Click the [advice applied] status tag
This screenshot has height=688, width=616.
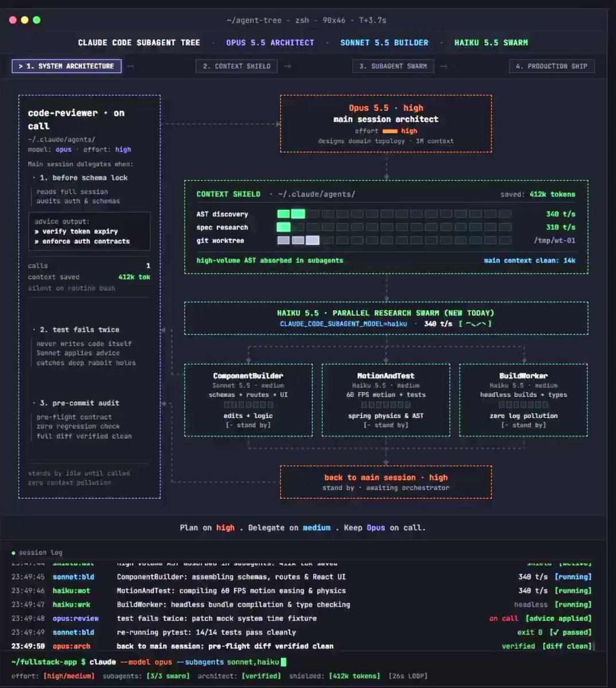[559, 619]
